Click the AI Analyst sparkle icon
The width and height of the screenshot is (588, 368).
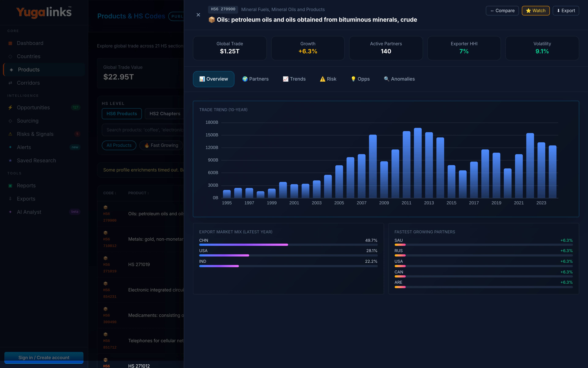point(10,212)
